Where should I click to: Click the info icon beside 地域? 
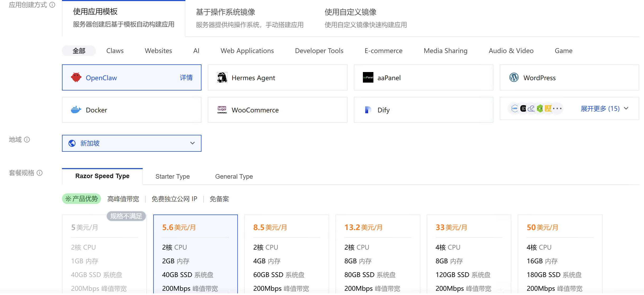coord(27,140)
